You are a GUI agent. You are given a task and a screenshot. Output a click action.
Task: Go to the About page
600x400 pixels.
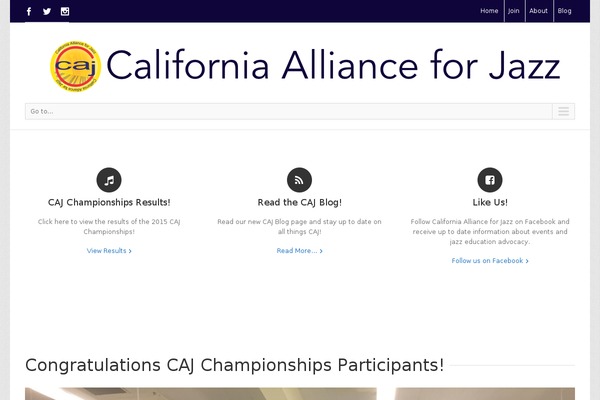[539, 11]
